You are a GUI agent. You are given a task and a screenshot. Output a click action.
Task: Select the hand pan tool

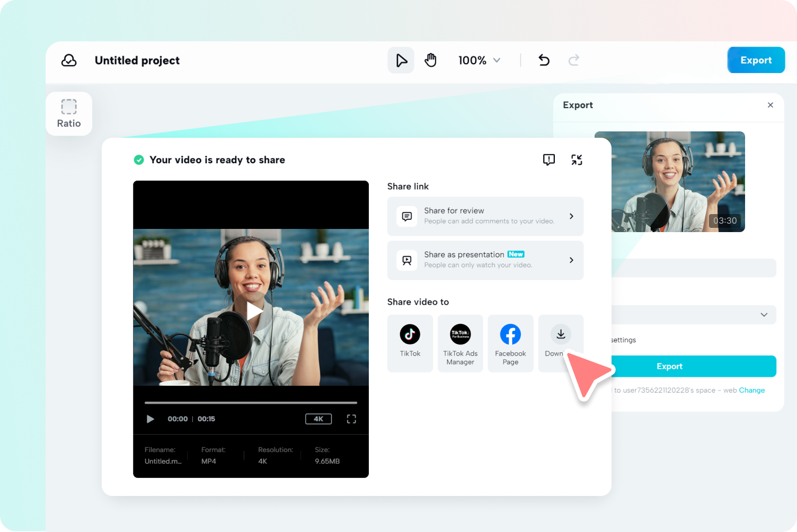431,60
